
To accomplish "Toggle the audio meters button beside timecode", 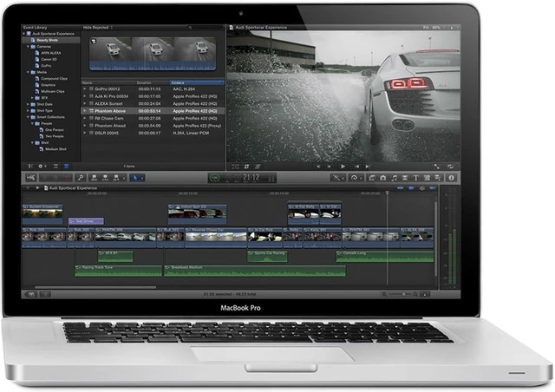I will pyautogui.click(x=271, y=179).
